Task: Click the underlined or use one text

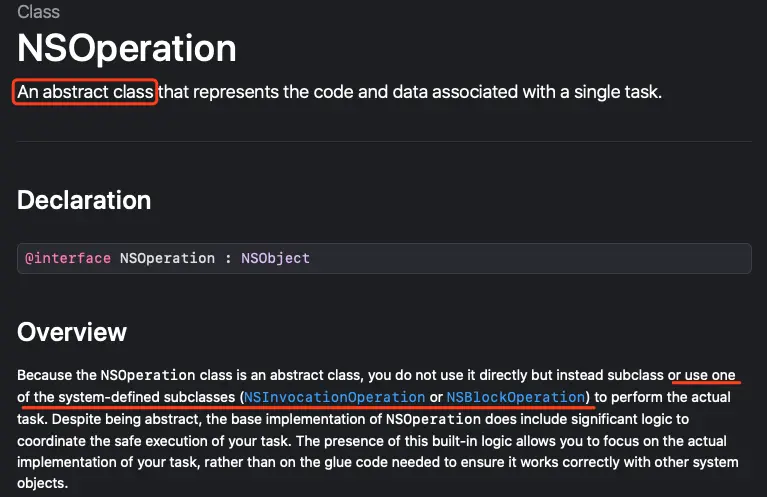Action: tap(702, 375)
